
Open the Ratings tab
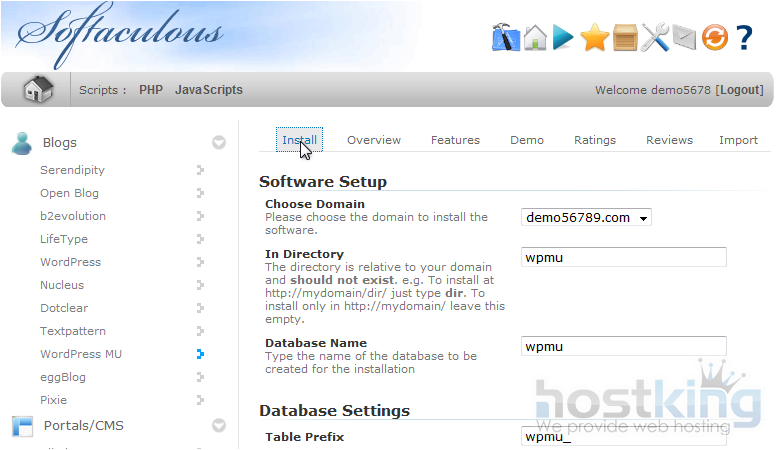(x=595, y=140)
